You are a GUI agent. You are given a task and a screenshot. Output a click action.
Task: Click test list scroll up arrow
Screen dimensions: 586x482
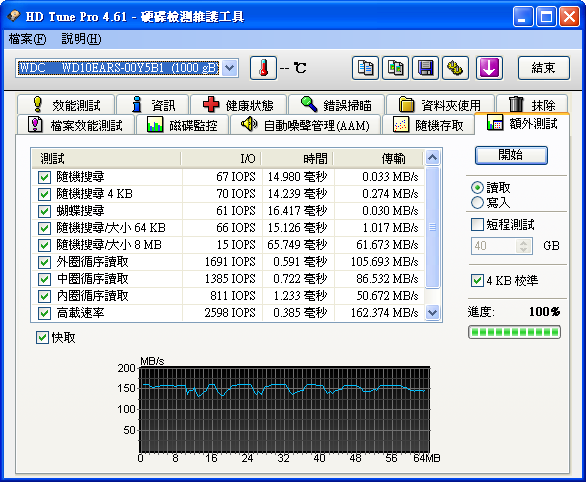pos(432,157)
